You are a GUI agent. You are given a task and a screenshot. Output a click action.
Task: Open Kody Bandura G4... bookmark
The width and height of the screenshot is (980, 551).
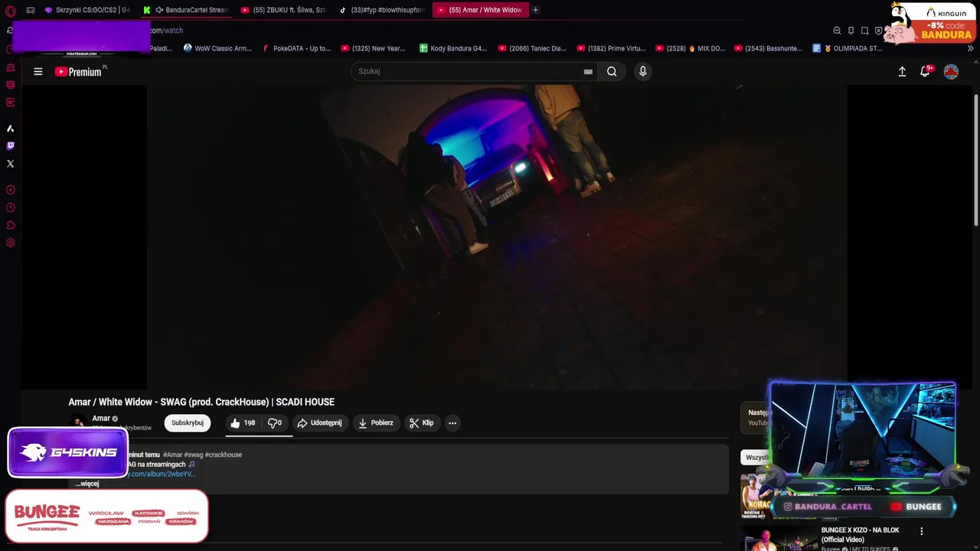click(x=453, y=48)
